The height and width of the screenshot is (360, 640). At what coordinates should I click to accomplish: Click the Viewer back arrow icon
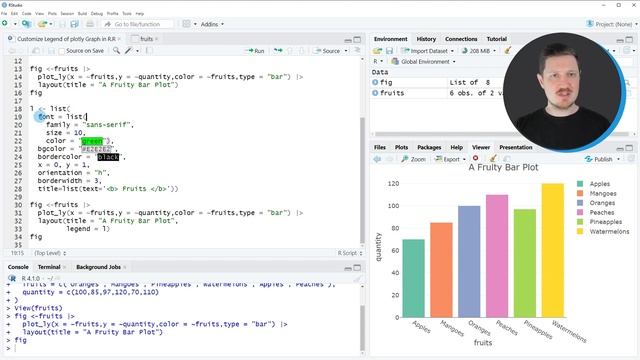point(377,159)
